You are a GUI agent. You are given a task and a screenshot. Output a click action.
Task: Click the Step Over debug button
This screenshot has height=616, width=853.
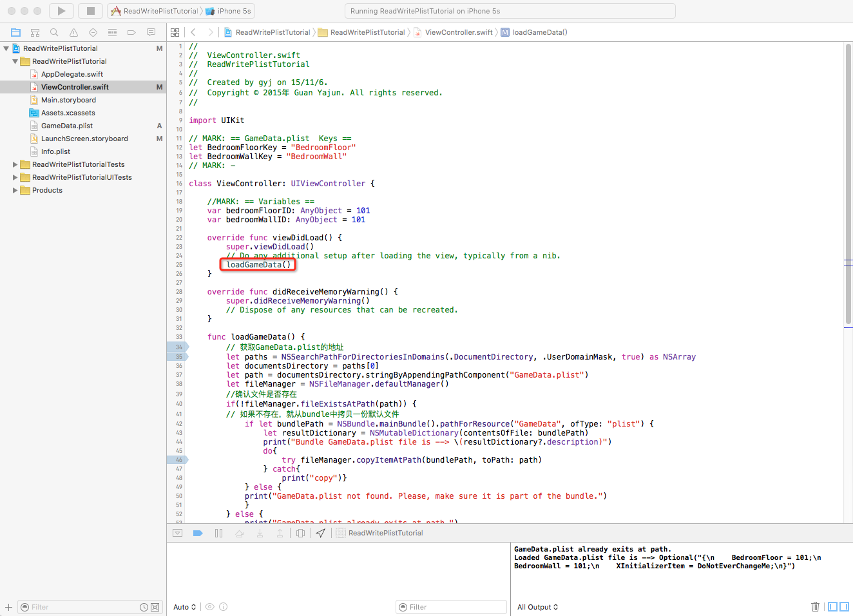click(239, 533)
